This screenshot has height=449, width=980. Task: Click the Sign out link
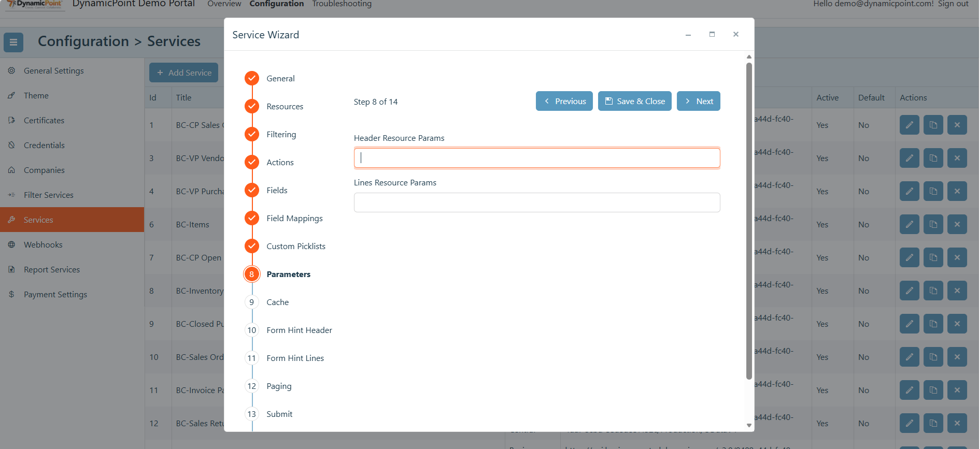click(953, 4)
